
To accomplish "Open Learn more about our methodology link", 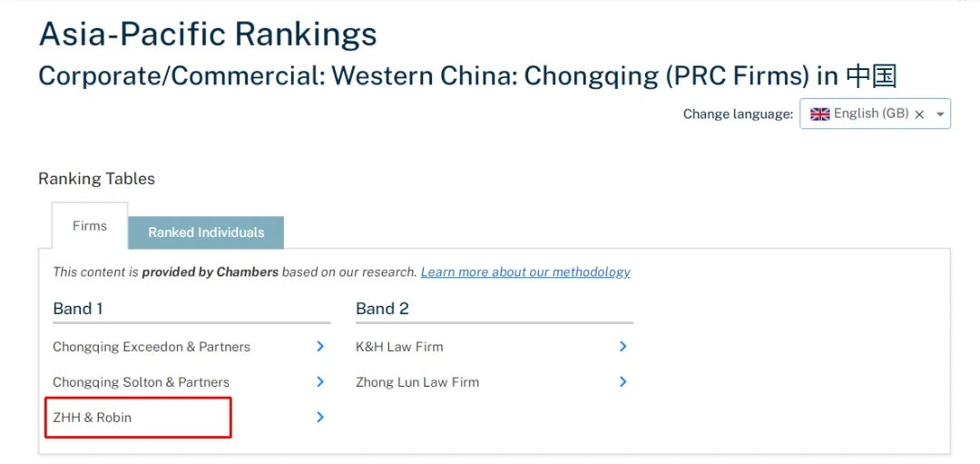I will coord(525,271).
